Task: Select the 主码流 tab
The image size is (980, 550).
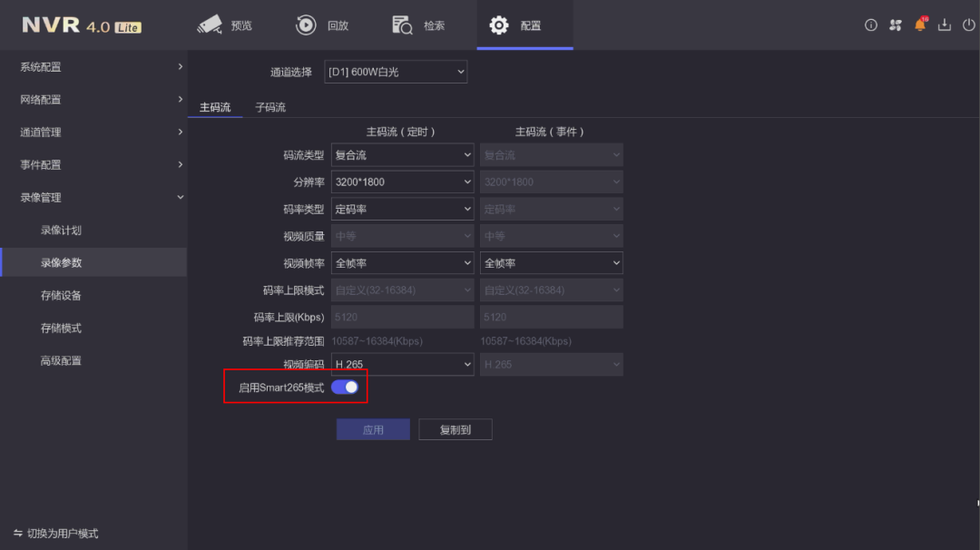Action: point(215,107)
